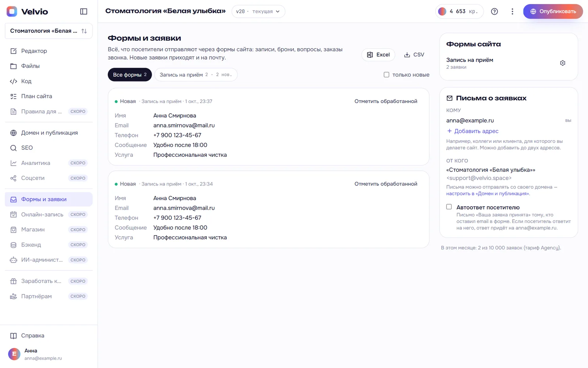
Task: Click the Домен и публикация globe icon
Action: pyautogui.click(x=14, y=133)
